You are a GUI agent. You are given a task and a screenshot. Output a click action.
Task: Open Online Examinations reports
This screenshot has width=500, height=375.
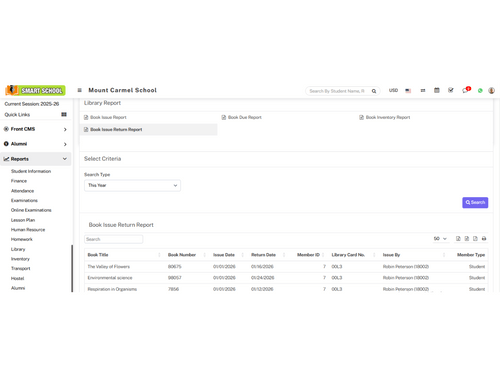(31, 210)
